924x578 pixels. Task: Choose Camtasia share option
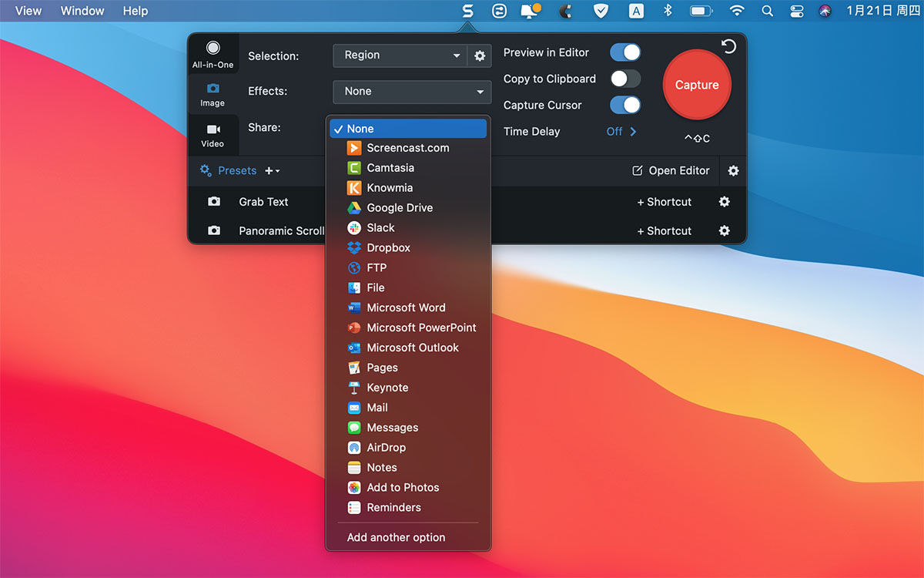click(x=408, y=168)
